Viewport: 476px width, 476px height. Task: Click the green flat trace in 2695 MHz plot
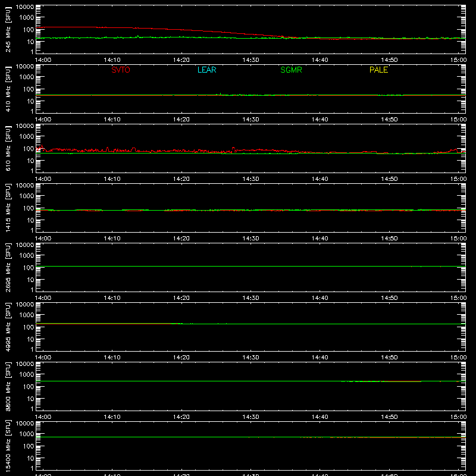tap(250, 266)
